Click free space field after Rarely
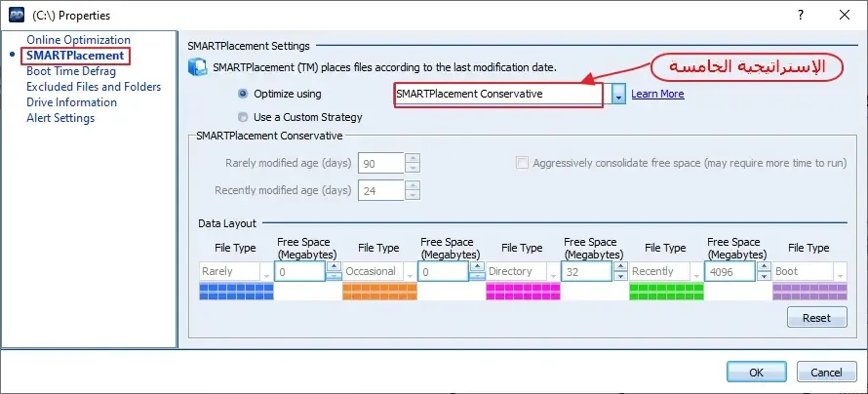 coord(299,272)
